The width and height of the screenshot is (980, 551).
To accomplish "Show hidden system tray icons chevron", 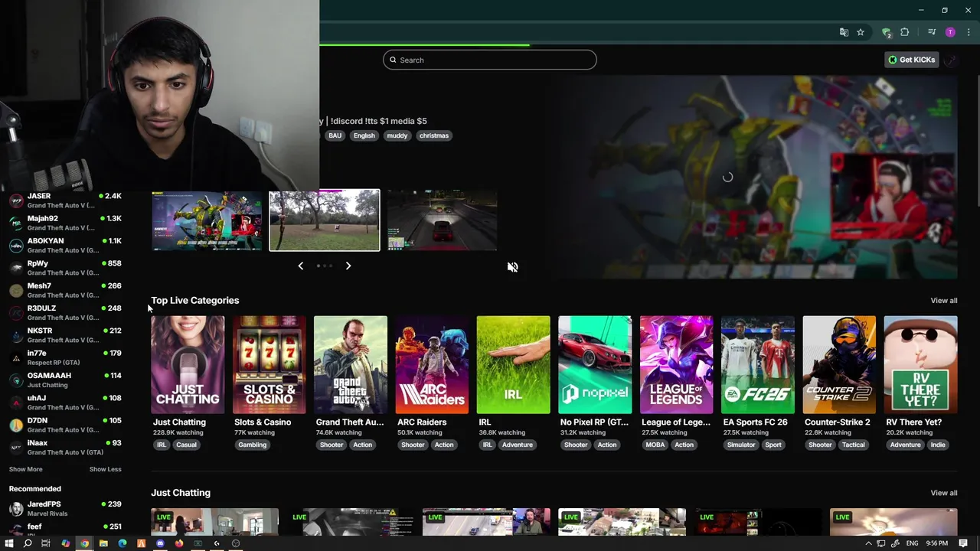I will click(868, 543).
